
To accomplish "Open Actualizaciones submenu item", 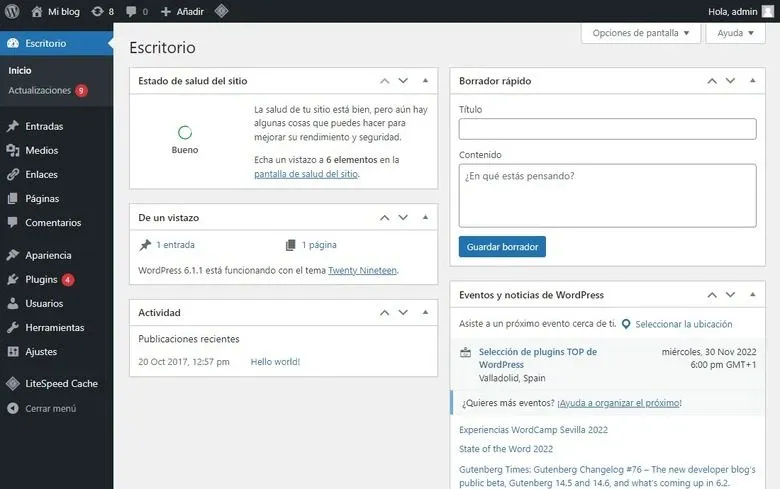I will click(40, 90).
